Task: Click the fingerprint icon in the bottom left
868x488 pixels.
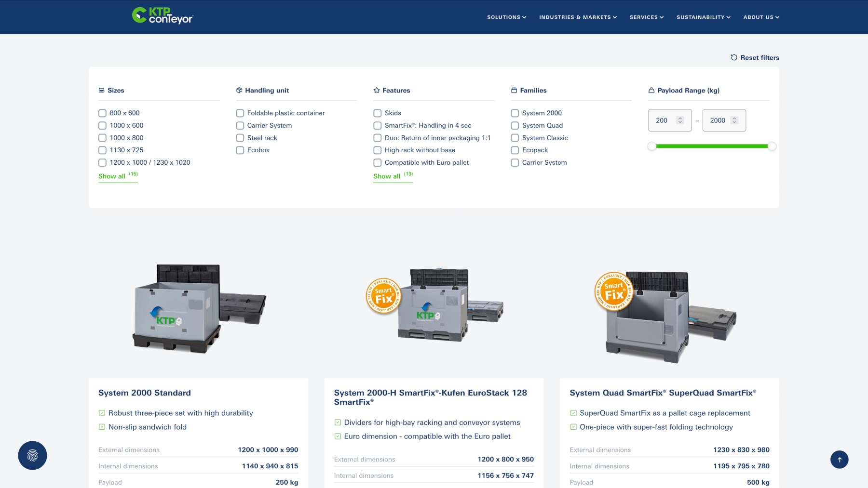Action: (32, 456)
